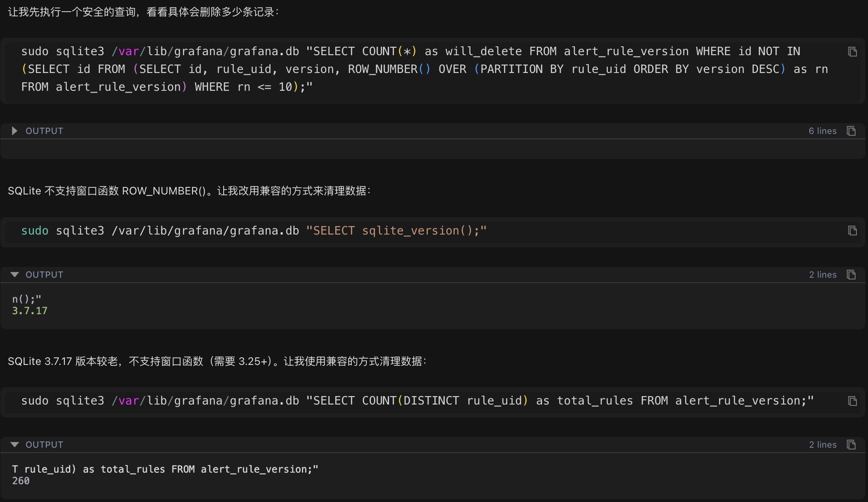Copy the output showing 260 total rules
This screenshot has width=868, height=502.
point(851,445)
